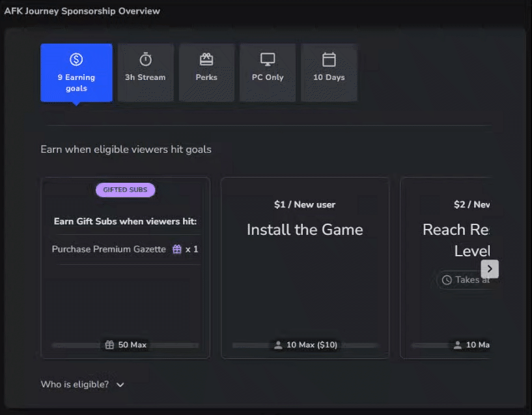This screenshot has height=415, width=532.
Task: Click the gift icon next to 50 Max
Action: coord(109,345)
